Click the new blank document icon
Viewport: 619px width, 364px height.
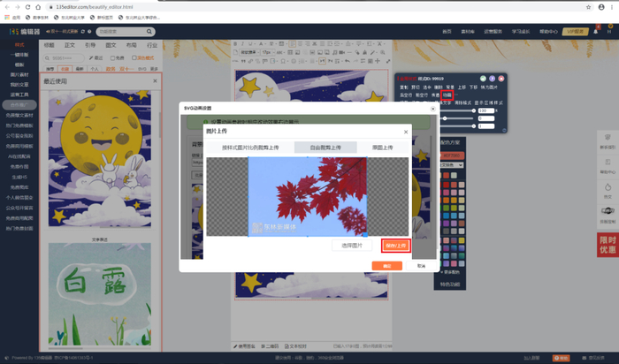tap(236, 52)
